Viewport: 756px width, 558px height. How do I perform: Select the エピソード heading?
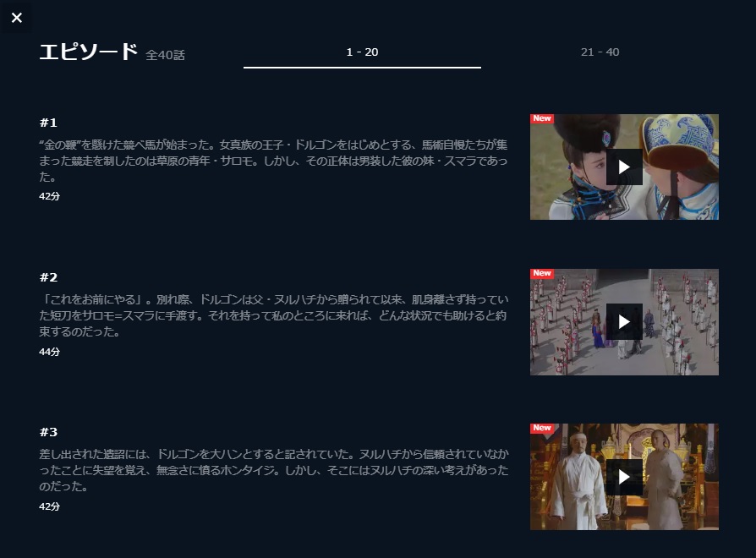point(89,52)
